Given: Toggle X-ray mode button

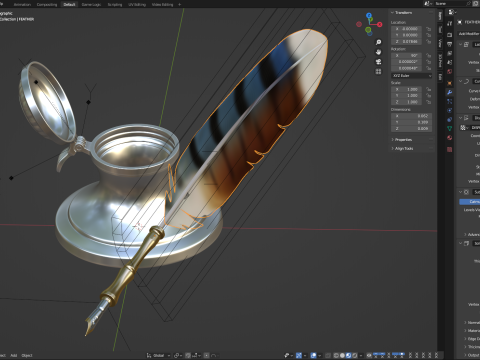Looking at the screenshot, I should 328,355.
